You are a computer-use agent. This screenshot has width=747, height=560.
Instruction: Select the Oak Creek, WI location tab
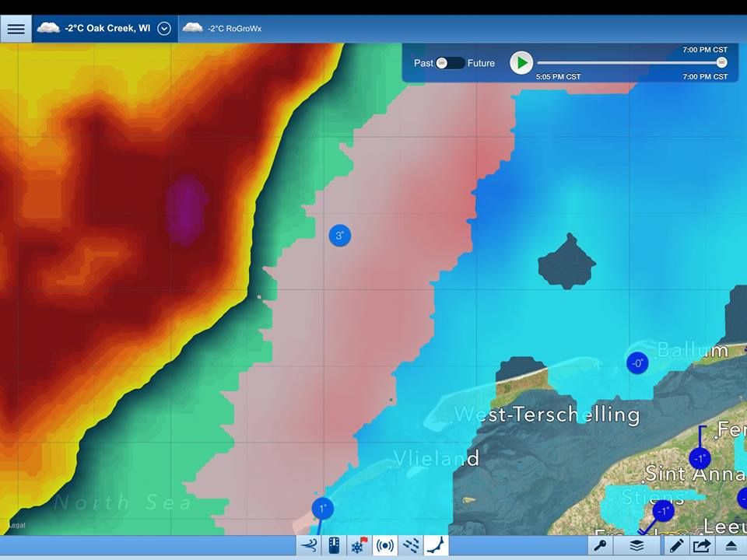click(x=105, y=29)
